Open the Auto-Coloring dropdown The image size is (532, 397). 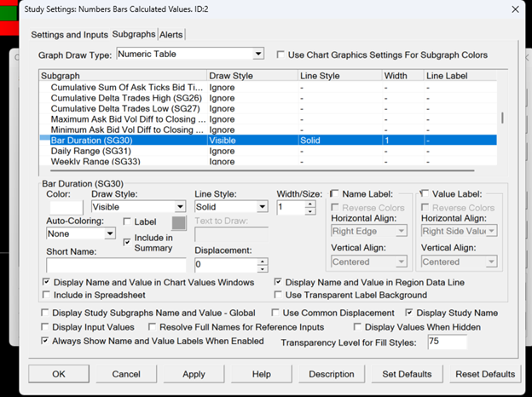pyautogui.click(x=108, y=233)
